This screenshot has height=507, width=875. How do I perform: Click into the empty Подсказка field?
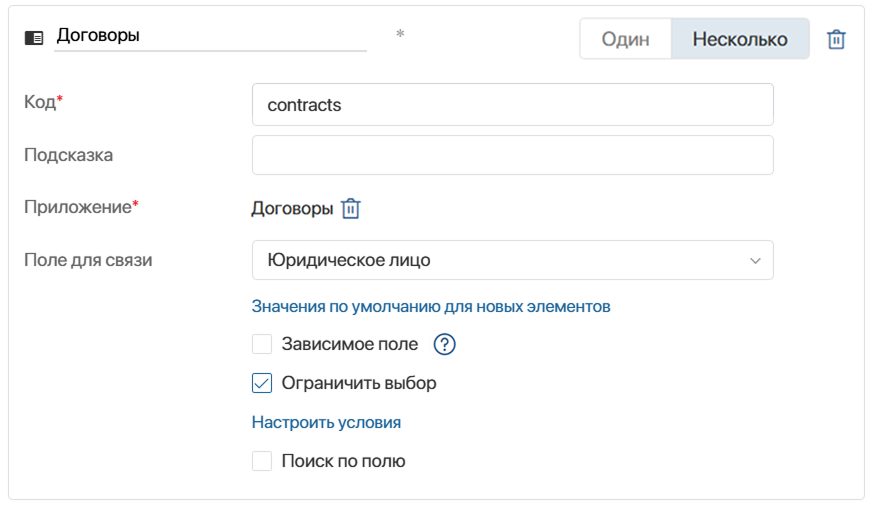(512, 155)
